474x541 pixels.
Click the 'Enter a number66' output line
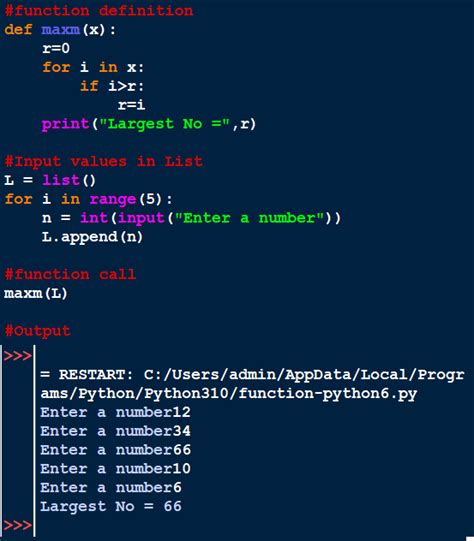(116, 450)
